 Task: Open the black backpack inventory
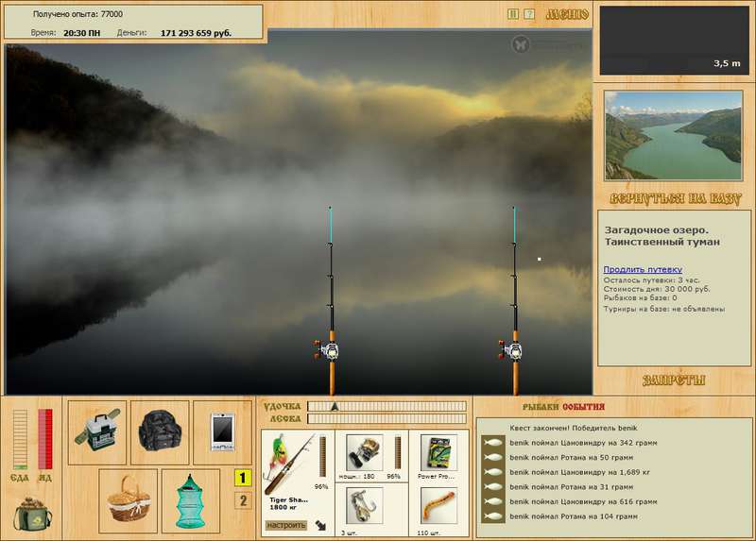click(160, 432)
